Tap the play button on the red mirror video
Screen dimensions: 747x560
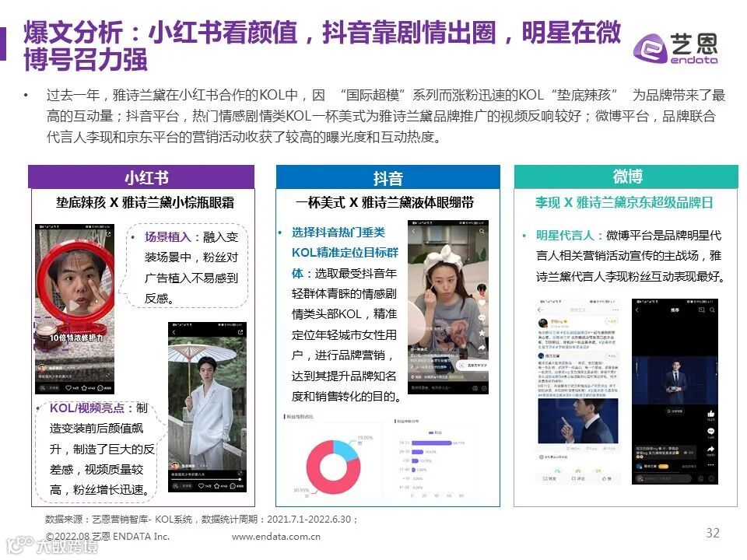click(x=75, y=305)
